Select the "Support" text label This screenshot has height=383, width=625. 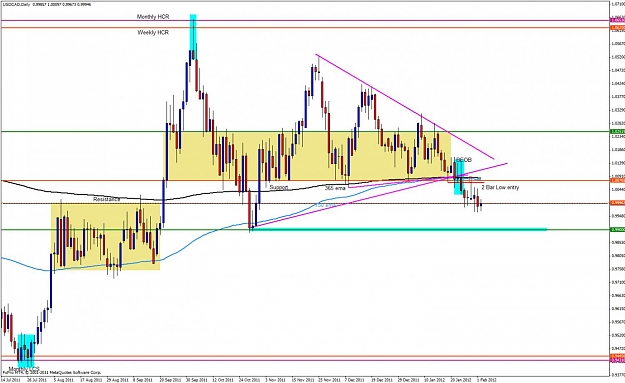click(x=279, y=187)
